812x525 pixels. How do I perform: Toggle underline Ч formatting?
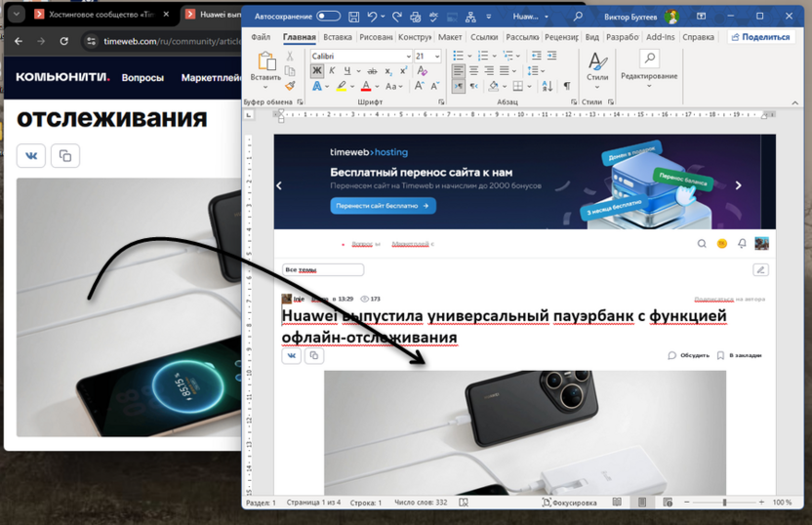[x=347, y=71]
